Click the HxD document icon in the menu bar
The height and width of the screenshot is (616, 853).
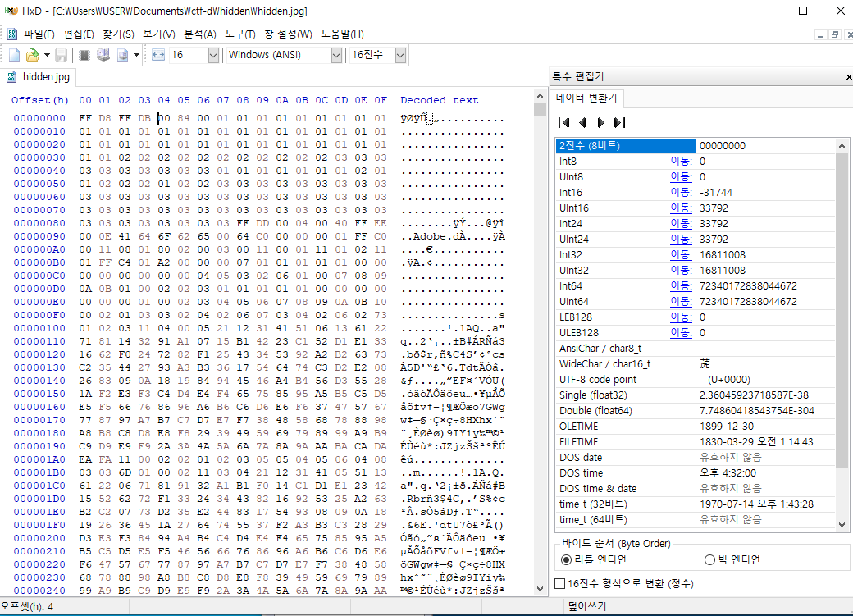12,34
